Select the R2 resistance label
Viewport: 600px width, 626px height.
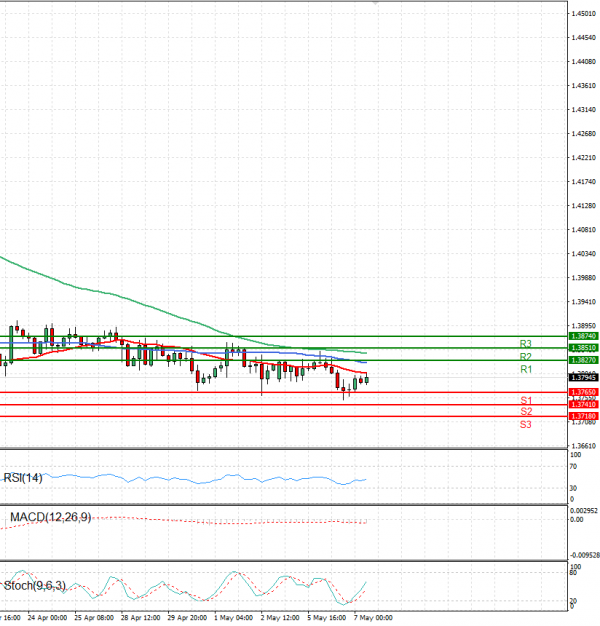pyautogui.click(x=525, y=356)
